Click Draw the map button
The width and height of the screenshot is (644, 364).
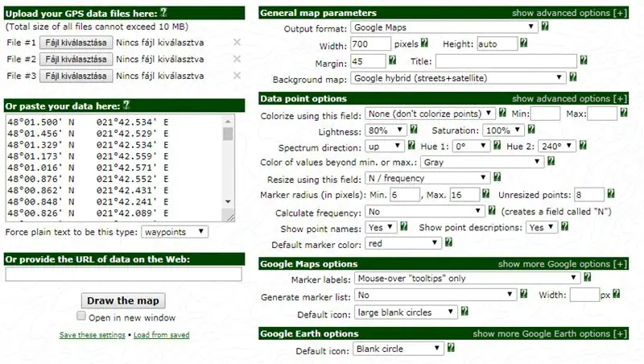coord(123,300)
